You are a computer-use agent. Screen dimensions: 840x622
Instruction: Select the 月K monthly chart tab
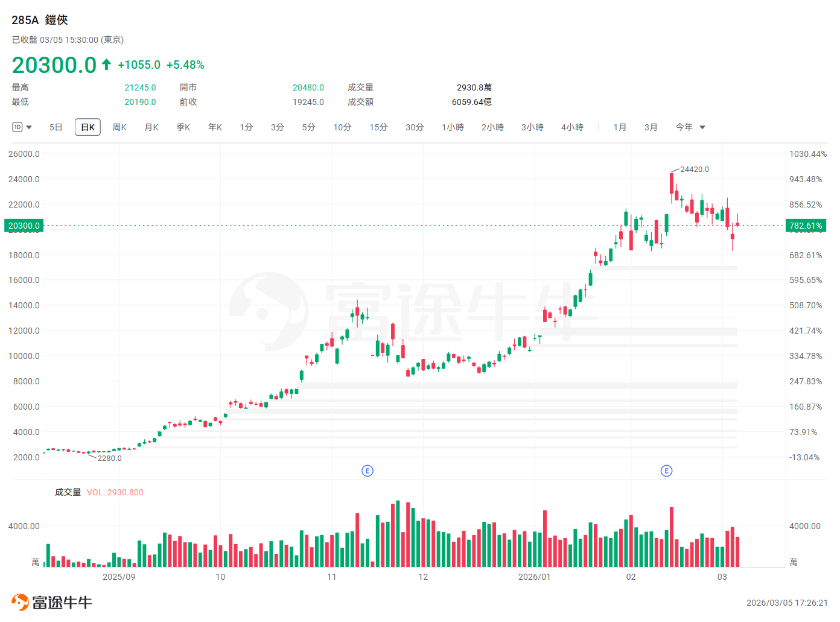coord(151,127)
